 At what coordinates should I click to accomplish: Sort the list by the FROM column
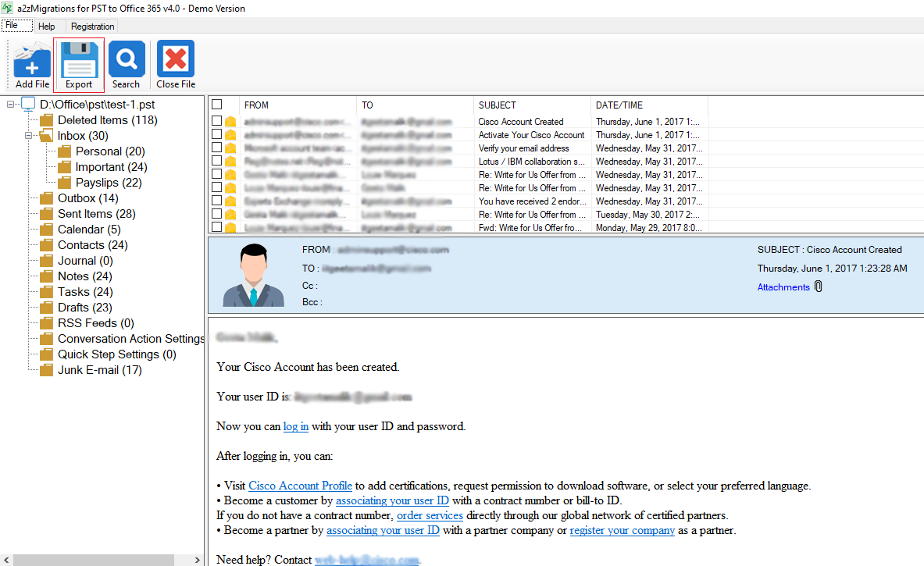[x=298, y=105]
